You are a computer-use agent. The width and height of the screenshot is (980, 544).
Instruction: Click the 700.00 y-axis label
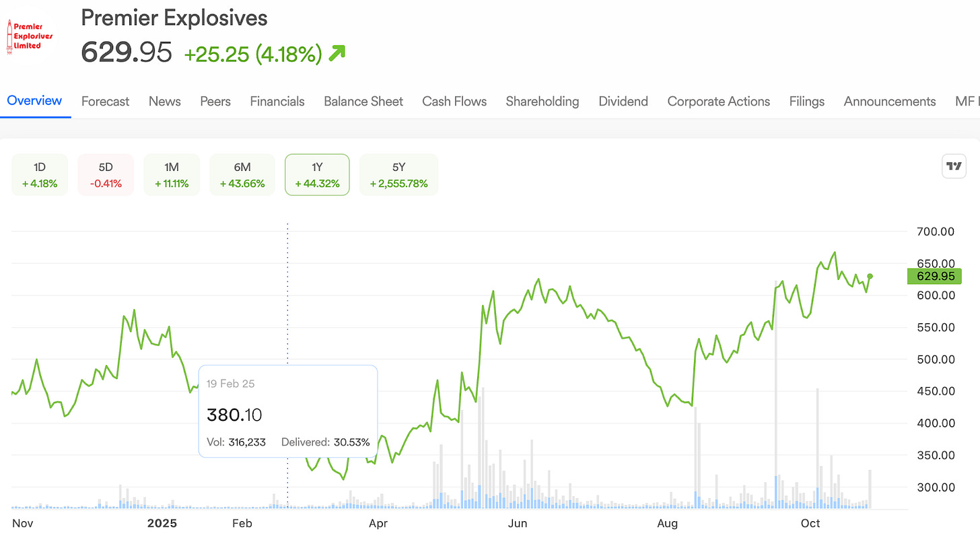936,232
